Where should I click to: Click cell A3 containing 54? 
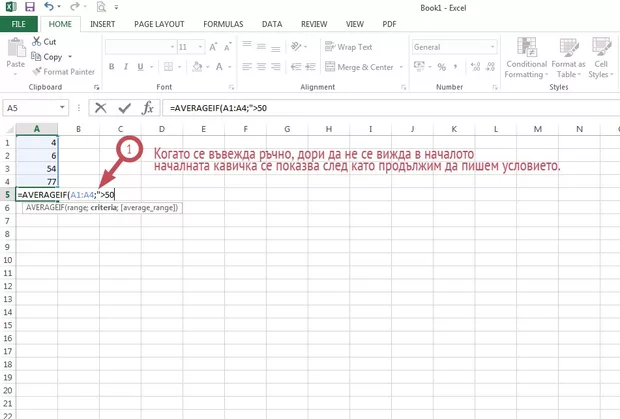tap(37, 169)
